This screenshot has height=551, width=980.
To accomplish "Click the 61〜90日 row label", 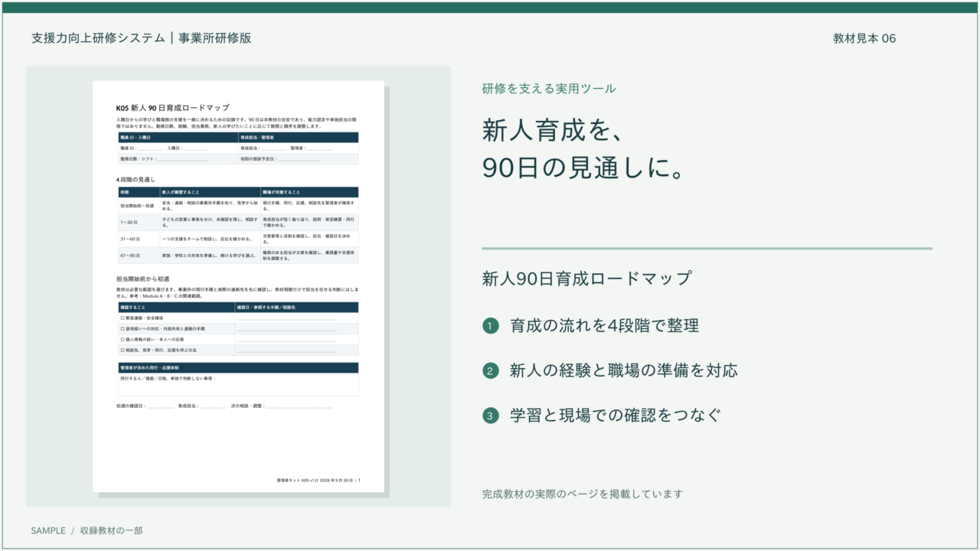I will [131, 256].
